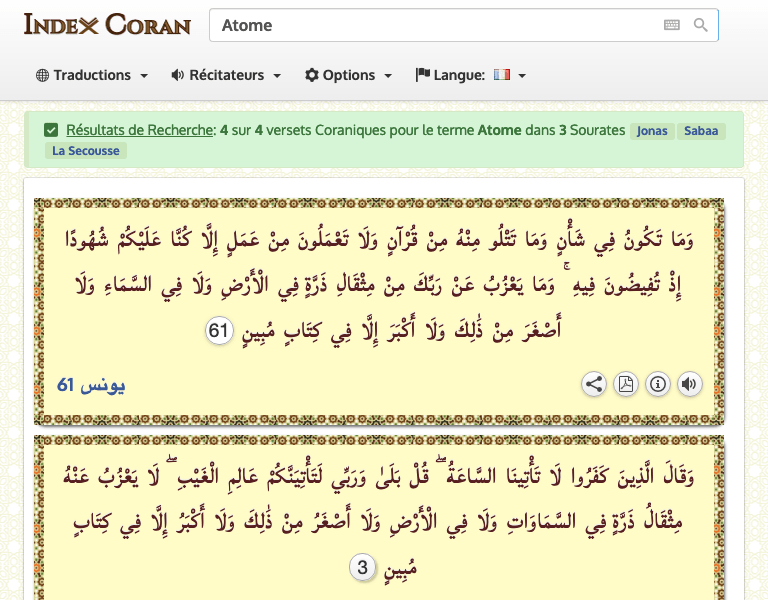Open the Langue selector menu

[470, 75]
